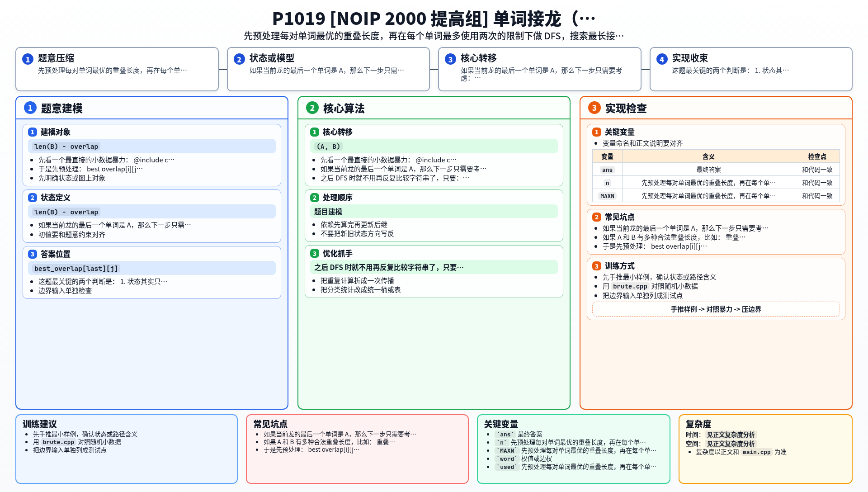Click the 核心算法 column header
The height and width of the screenshot is (492, 868).
[x=434, y=108]
